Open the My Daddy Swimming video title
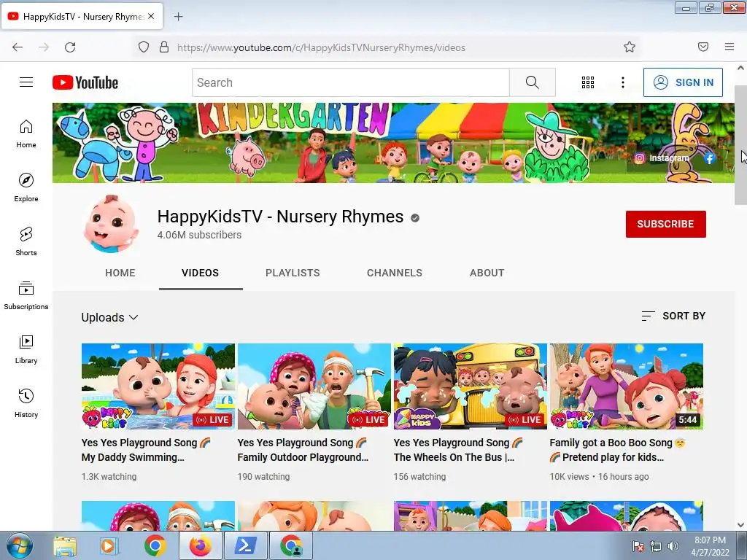 [146, 450]
